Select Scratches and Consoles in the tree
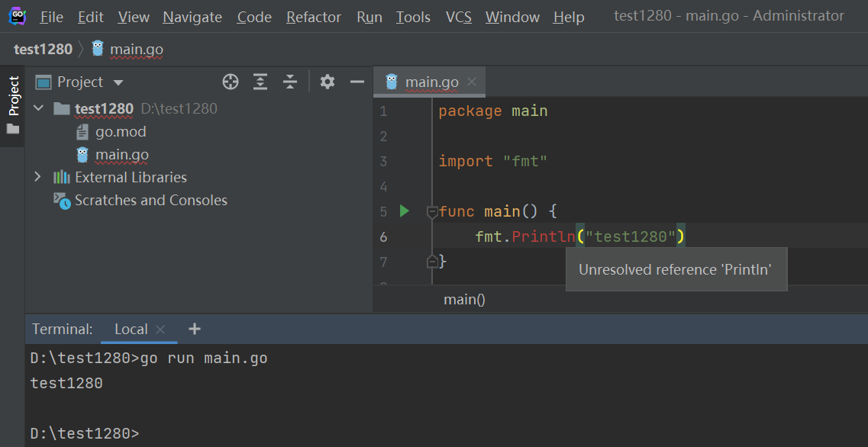The width and height of the screenshot is (868, 447). [x=151, y=201]
